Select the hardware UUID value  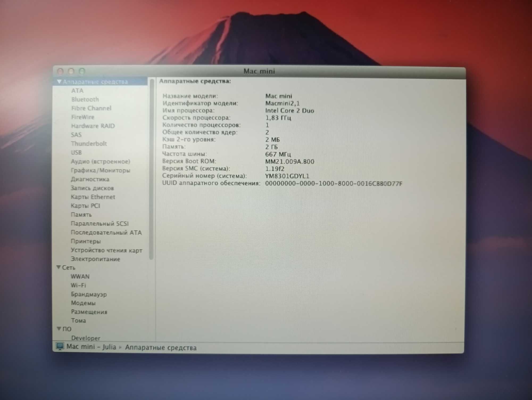pyautogui.click(x=334, y=183)
